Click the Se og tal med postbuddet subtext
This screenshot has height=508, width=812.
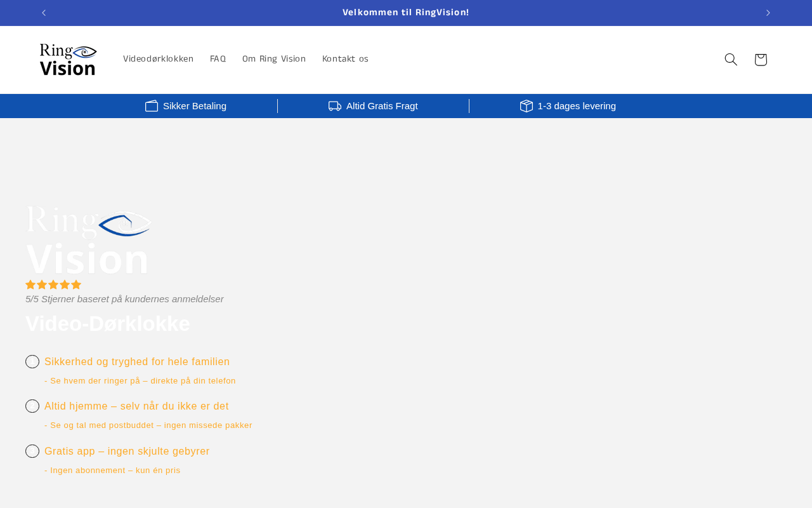tap(148, 425)
